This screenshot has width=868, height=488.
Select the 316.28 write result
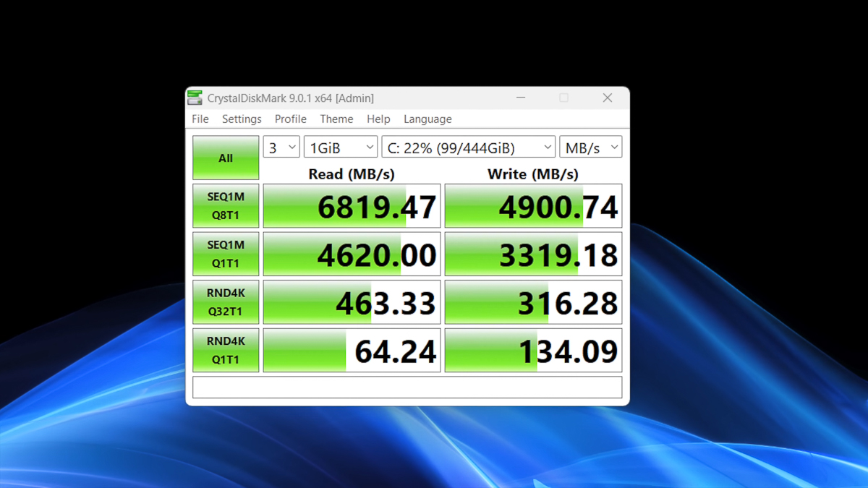533,302
